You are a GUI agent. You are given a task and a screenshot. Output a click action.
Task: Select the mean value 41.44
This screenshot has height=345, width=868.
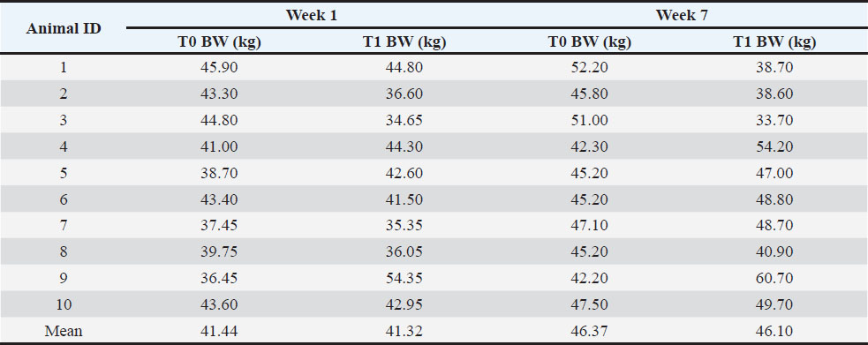pos(219,331)
